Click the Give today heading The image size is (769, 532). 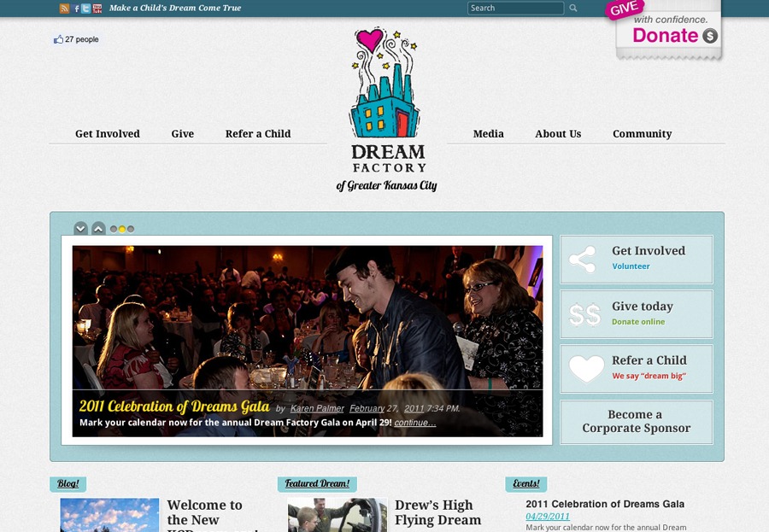[642, 307]
